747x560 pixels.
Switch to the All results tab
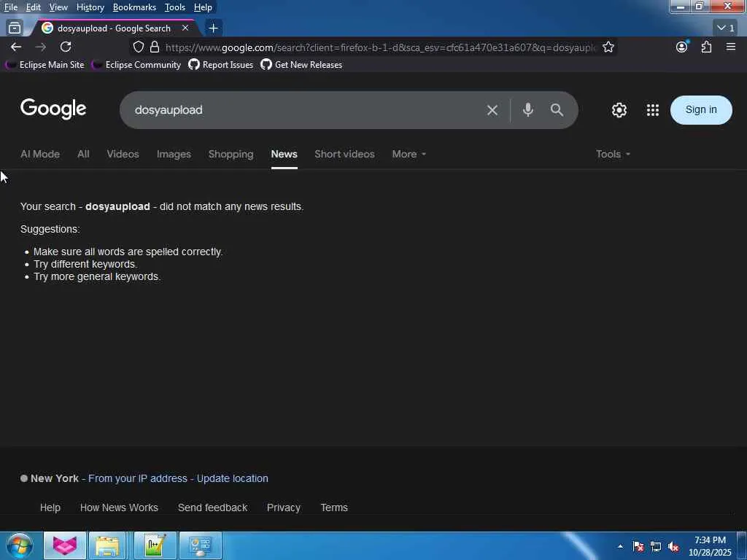tap(83, 155)
